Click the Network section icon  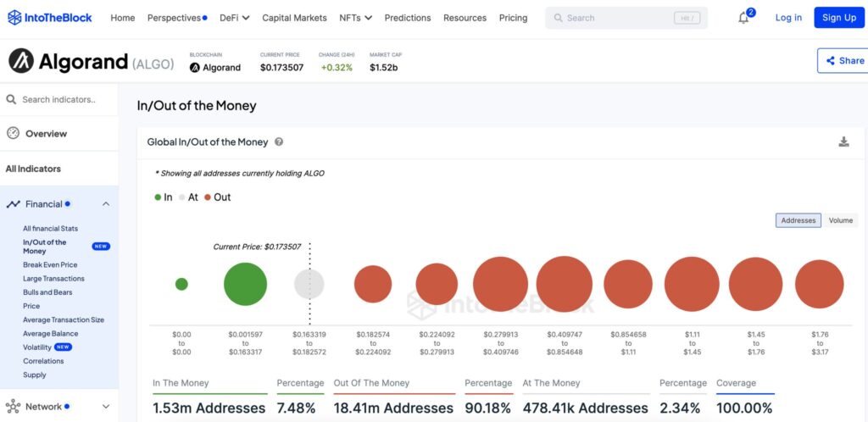(x=13, y=407)
